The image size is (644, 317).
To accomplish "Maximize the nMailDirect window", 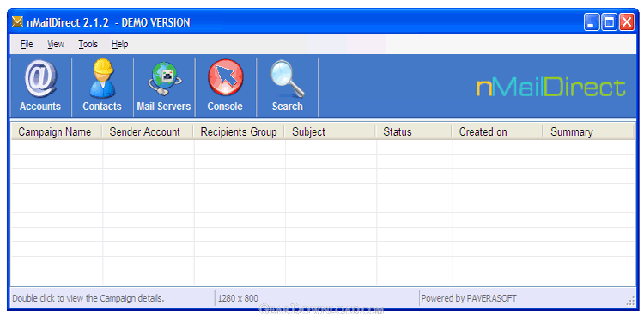I will pyautogui.click(x=609, y=22).
